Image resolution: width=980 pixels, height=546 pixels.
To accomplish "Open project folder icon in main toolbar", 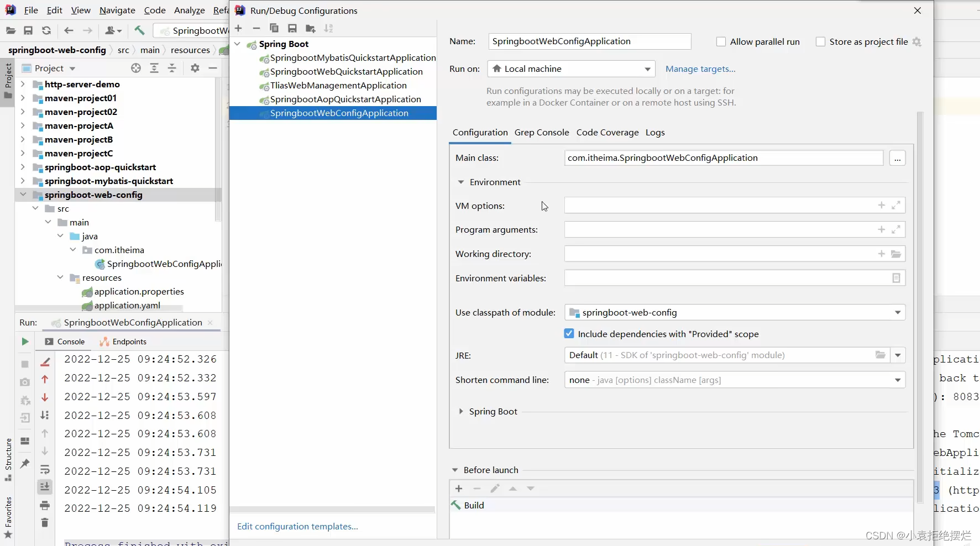I will [x=11, y=30].
